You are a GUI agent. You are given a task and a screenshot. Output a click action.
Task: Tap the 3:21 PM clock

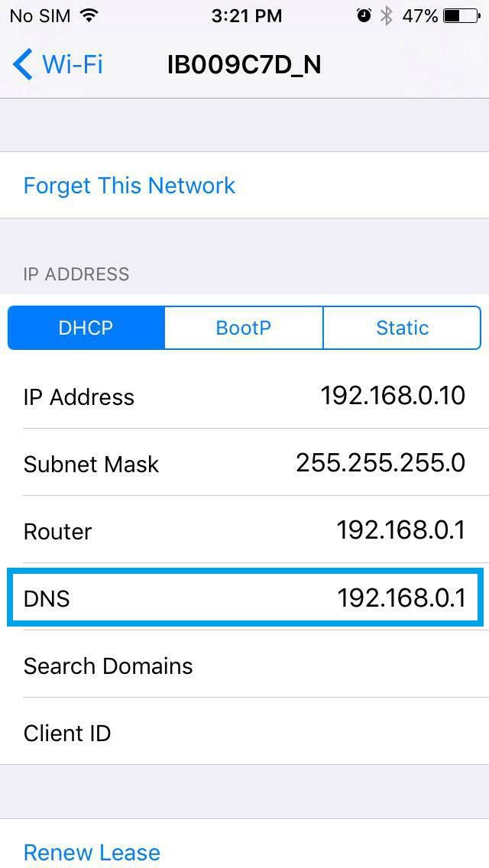pyautogui.click(x=247, y=16)
